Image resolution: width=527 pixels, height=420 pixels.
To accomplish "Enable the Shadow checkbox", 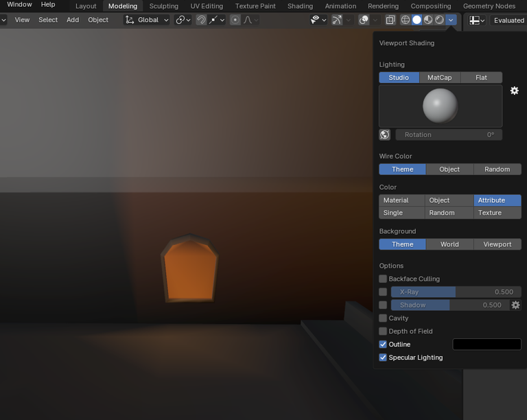I will [383, 305].
